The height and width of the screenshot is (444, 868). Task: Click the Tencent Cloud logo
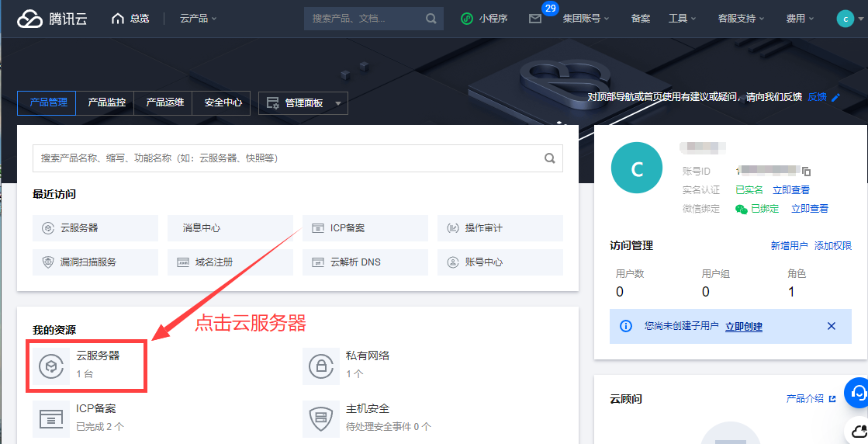(53, 19)
